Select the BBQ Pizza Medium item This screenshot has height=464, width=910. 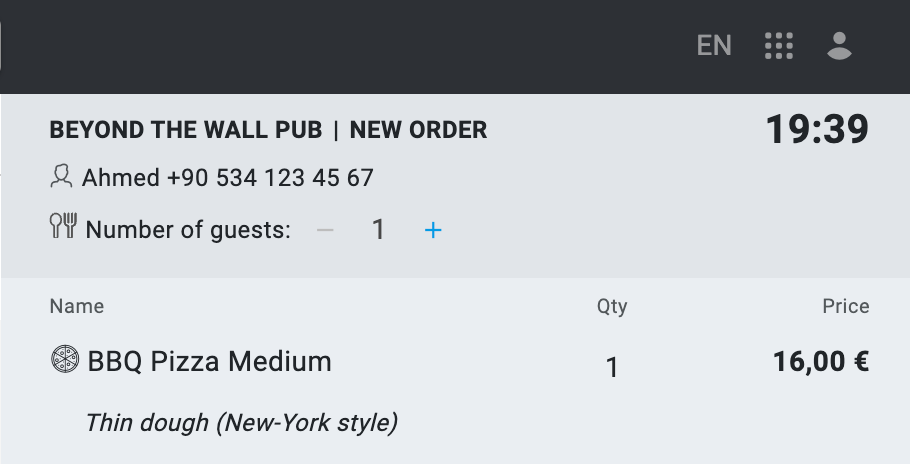coord(210,361)
